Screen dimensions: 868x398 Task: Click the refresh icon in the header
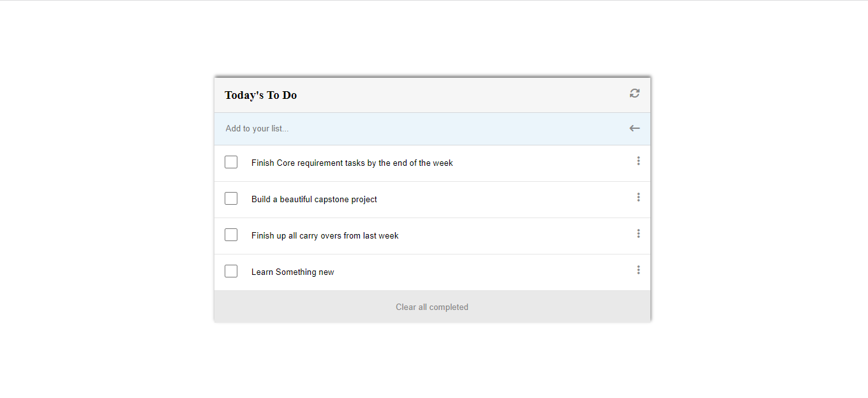[634, 93]
